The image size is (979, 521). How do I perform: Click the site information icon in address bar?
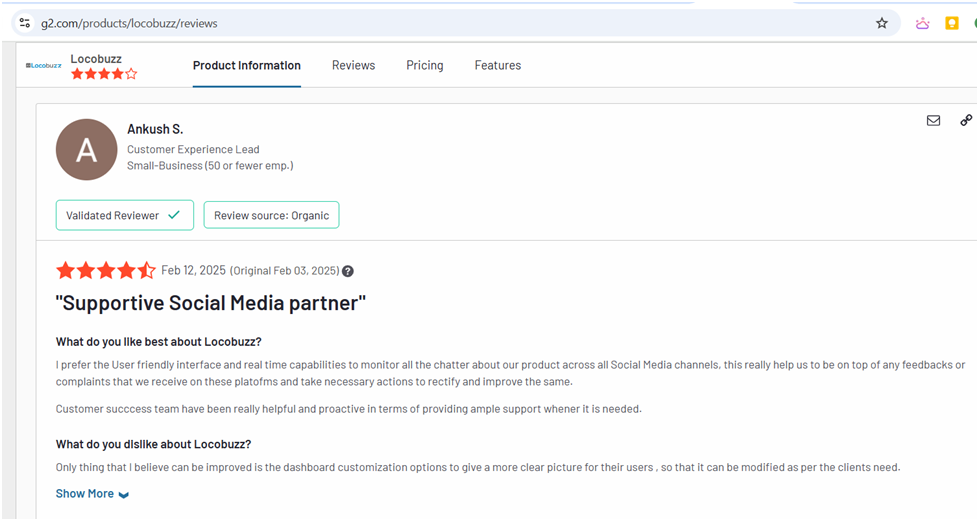[24, 23]
